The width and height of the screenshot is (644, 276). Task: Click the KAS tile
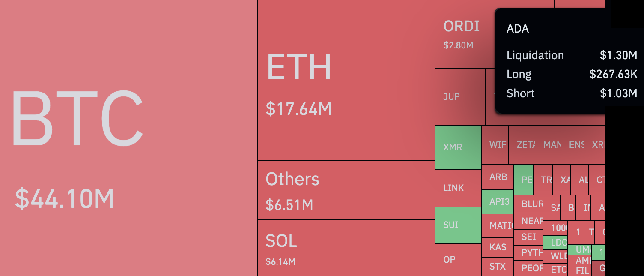click(x=498, y=247)
